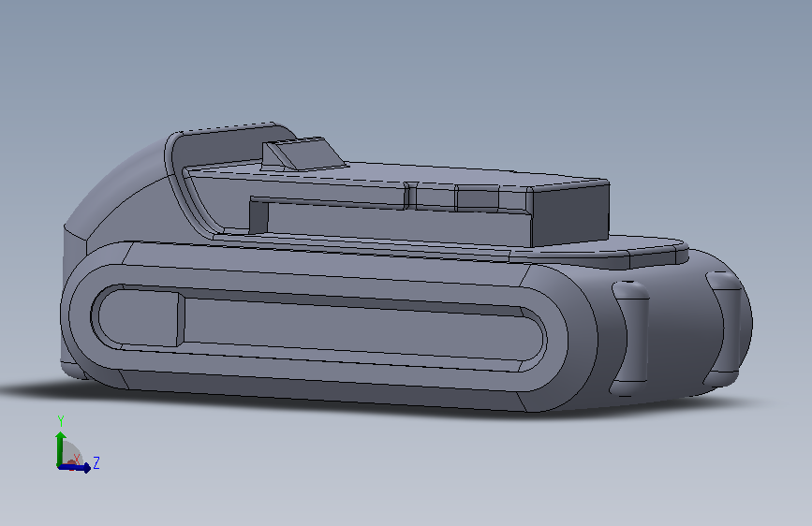Select the small square pocket inside oval recess
The width and height of the screenshot is (812, 526).
(x=139, y=317)
